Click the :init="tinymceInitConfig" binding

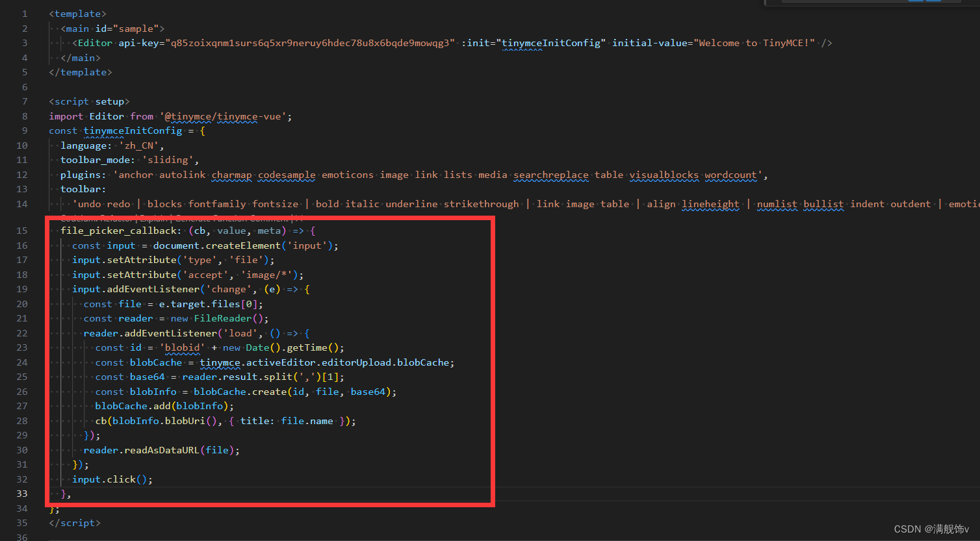pos(534,43)
